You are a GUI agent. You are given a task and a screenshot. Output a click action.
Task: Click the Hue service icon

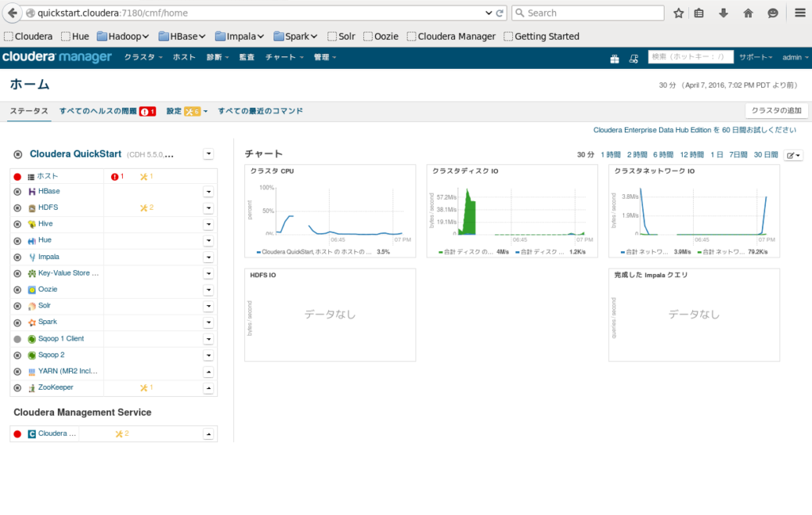(x=32, y=241)
